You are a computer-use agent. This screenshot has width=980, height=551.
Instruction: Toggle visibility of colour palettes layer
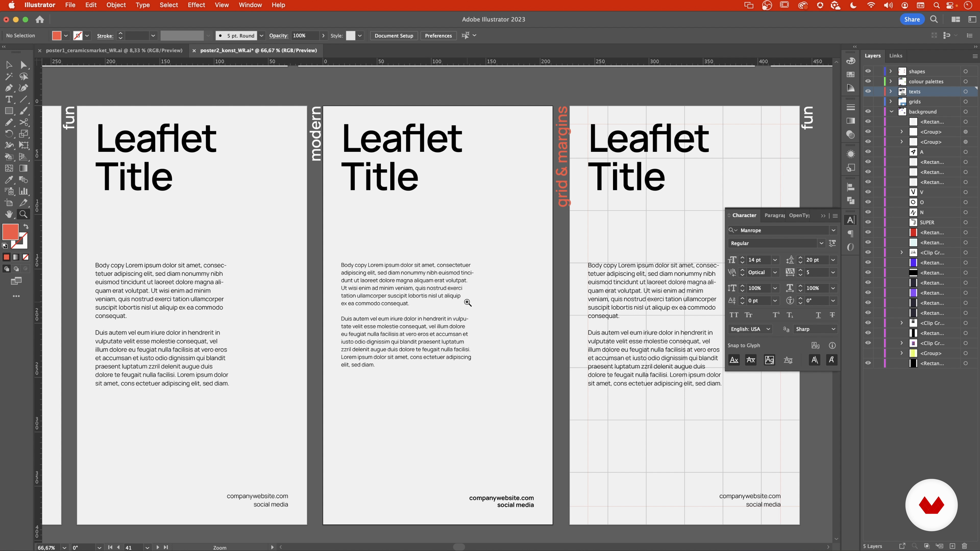pyautogui.click(x=868, y=81)
